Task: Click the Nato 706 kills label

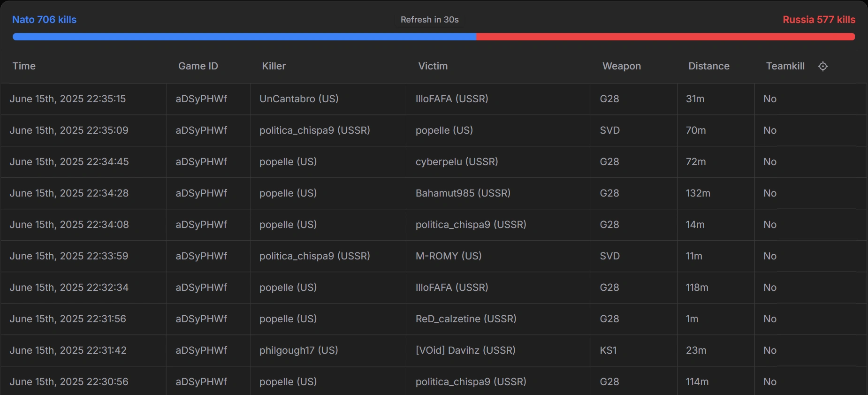Action: tap(44, 20)
